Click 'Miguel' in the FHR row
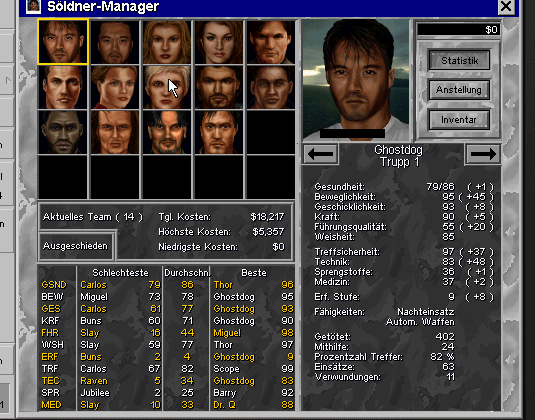This screenshot has height=420, width=535. pyautogui.click(x=227, y=333)
